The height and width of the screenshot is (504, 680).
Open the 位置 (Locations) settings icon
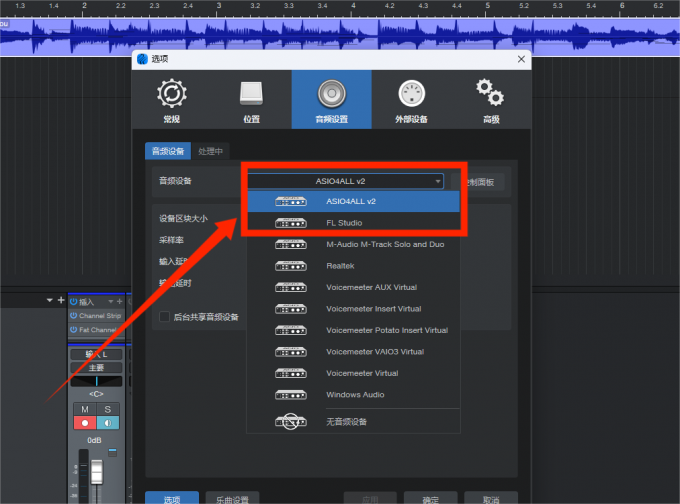point(251,101)
